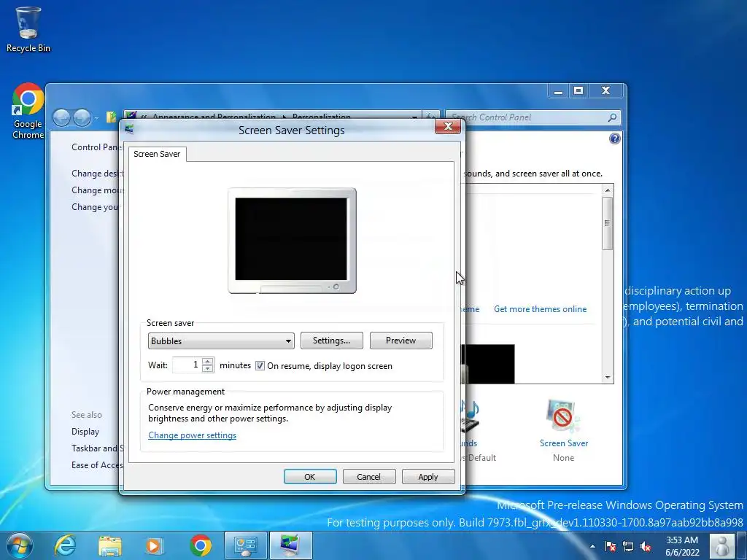Open Windows Explorer folder icon on taskbar
The width and height of the screenshot is (747, 560).
click(110, 545)
